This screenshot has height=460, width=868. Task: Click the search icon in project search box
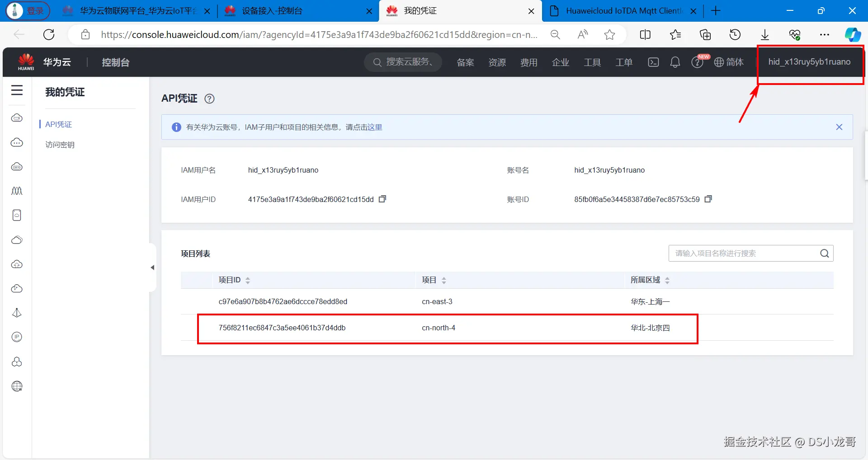pos(825,253)
